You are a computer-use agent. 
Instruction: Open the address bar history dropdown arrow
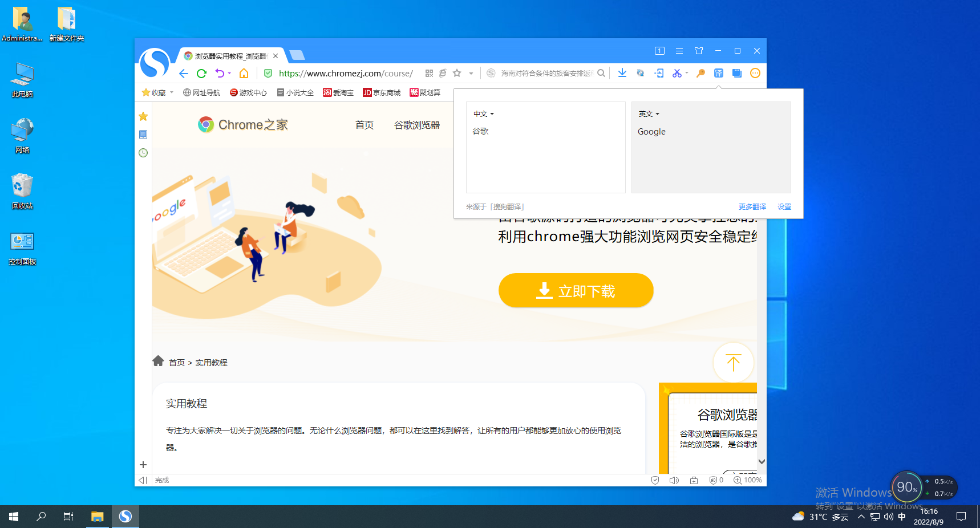tap(471, 74)
